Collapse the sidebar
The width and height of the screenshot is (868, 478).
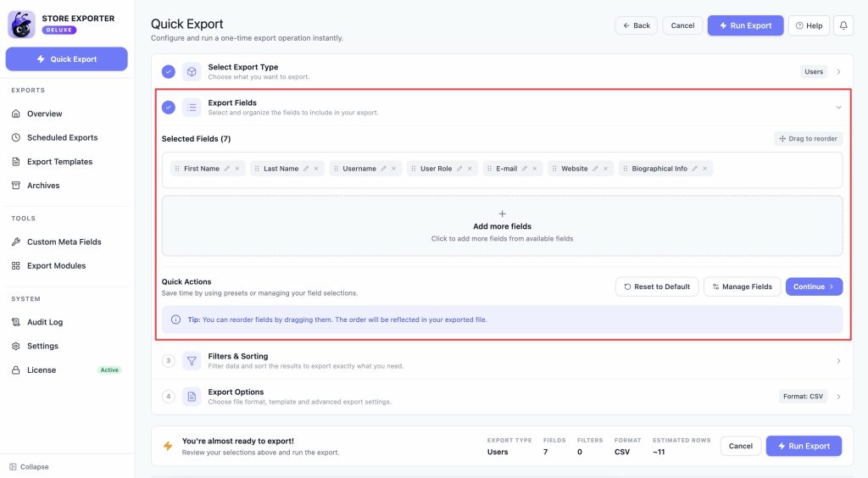point(30,467)
